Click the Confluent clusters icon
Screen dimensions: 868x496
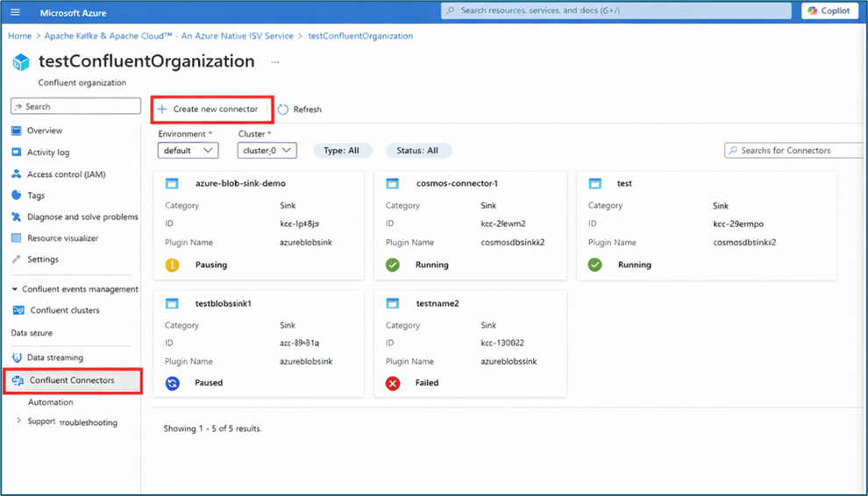tap(18, 310)
